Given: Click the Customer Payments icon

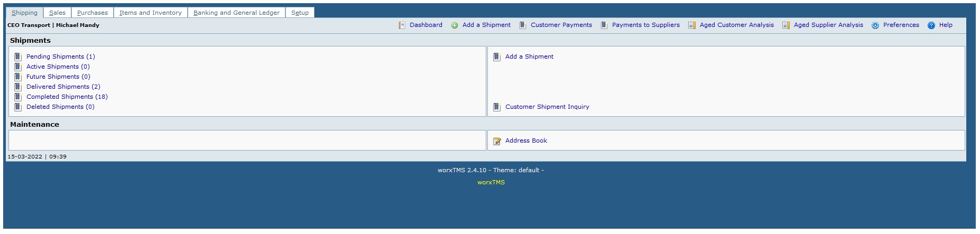Looking at the screenshot, I should pyautogui.click(x=523, y=25).
